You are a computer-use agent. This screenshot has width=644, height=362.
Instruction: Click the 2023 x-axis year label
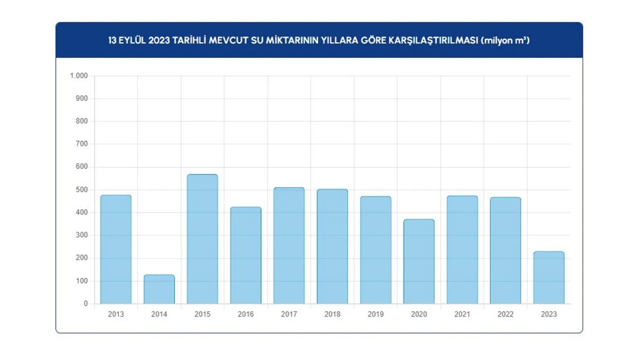(x=548, y=314)
